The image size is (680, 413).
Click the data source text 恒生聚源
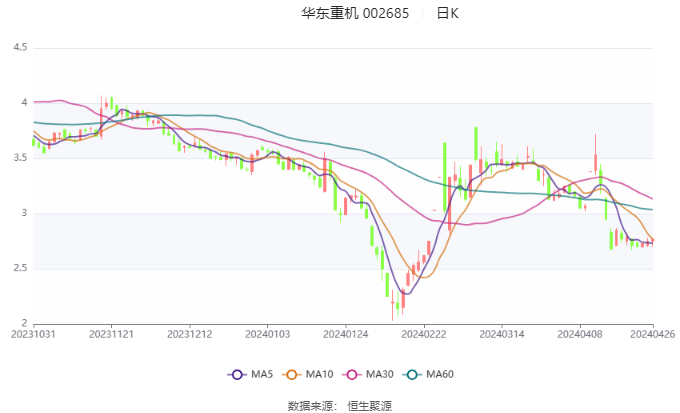pos(369,406)
